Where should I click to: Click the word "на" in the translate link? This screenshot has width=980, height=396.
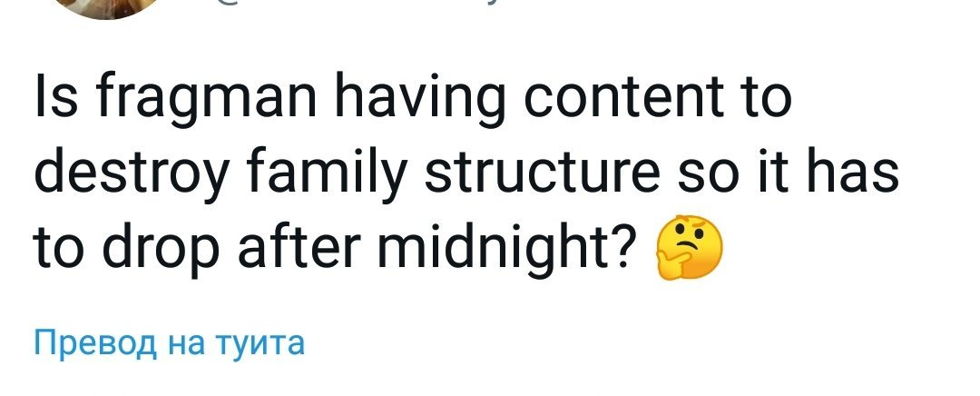pyautogui.click(x=176, y=343)
